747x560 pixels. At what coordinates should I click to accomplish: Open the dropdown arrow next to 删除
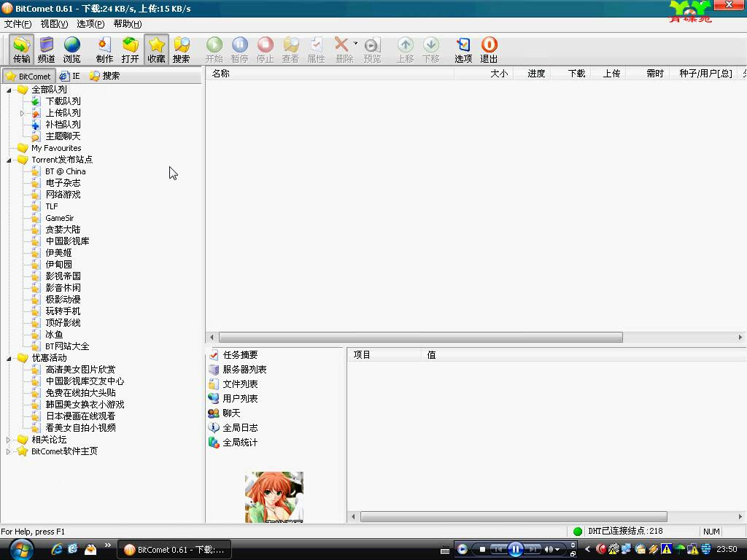point(355,43)
